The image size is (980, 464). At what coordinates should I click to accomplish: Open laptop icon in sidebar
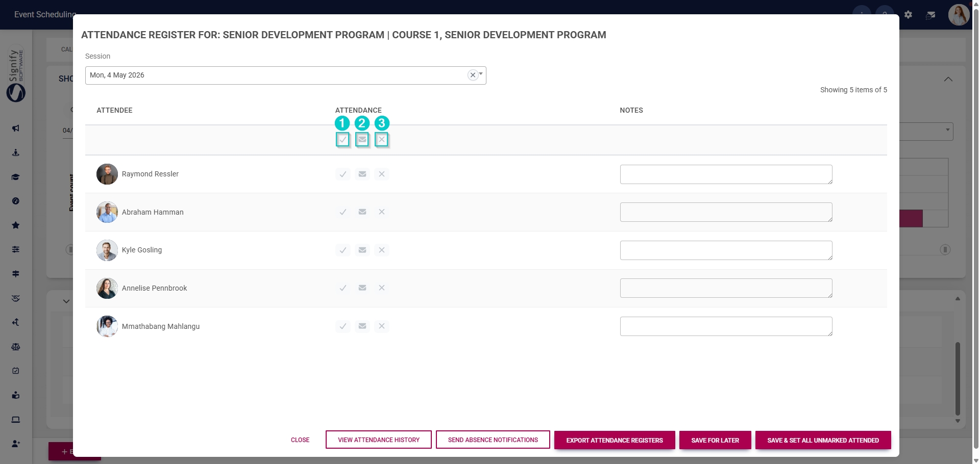point(16,420)
